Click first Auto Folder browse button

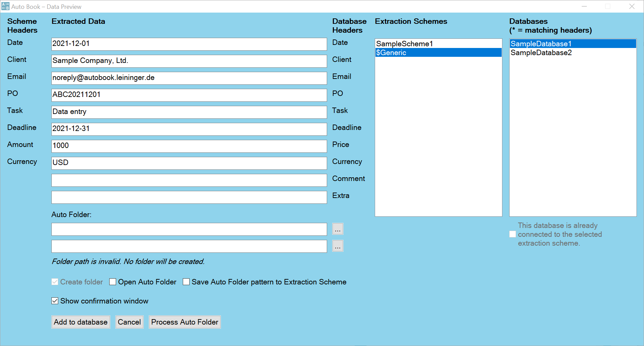point(337,229)
